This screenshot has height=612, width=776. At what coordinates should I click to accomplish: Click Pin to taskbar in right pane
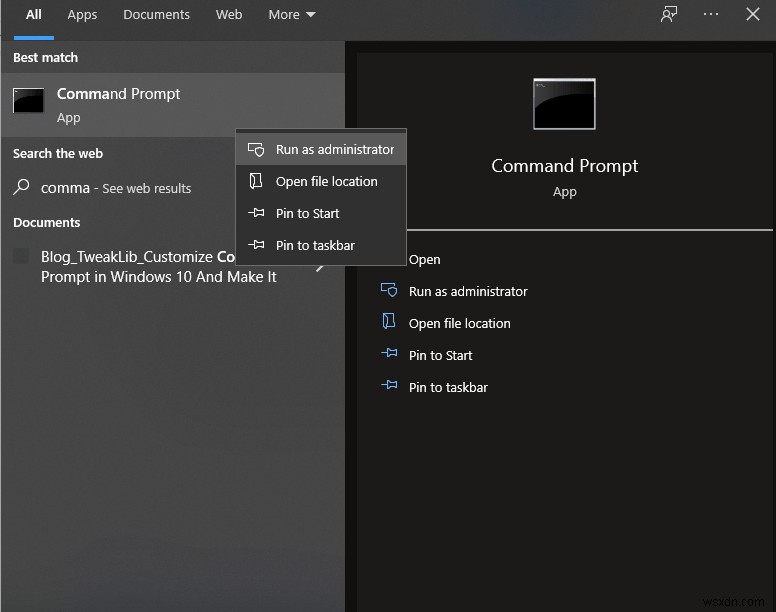(448, 387)
